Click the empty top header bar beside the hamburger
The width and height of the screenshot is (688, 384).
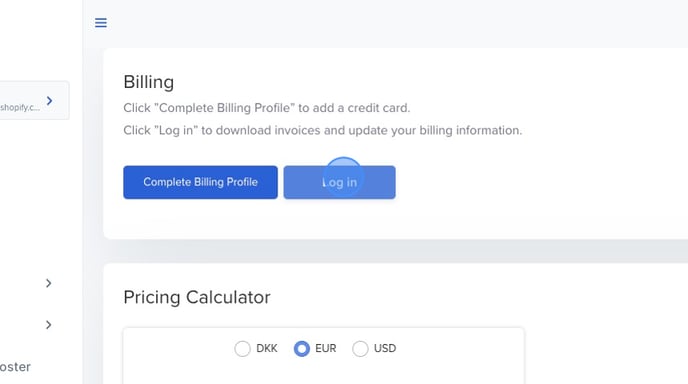click(x=395, y=23)
